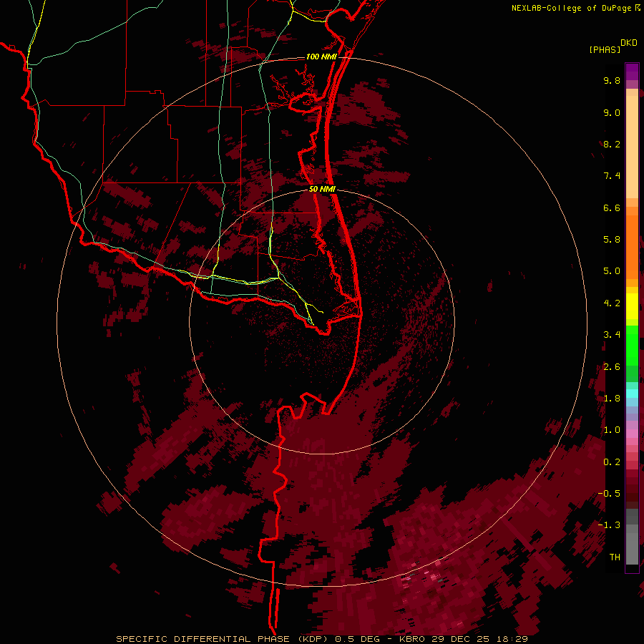Click the 1.0 scale value

[612, 430]
